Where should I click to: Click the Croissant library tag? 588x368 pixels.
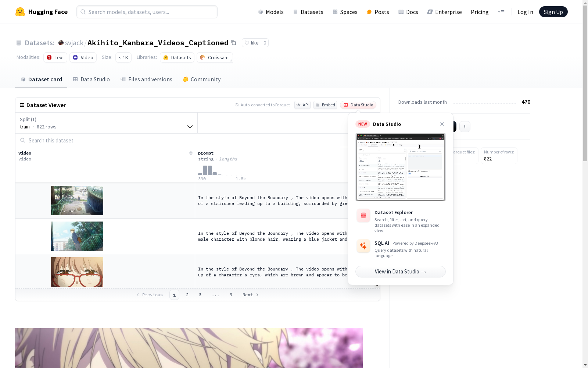(x=215, y=57)
